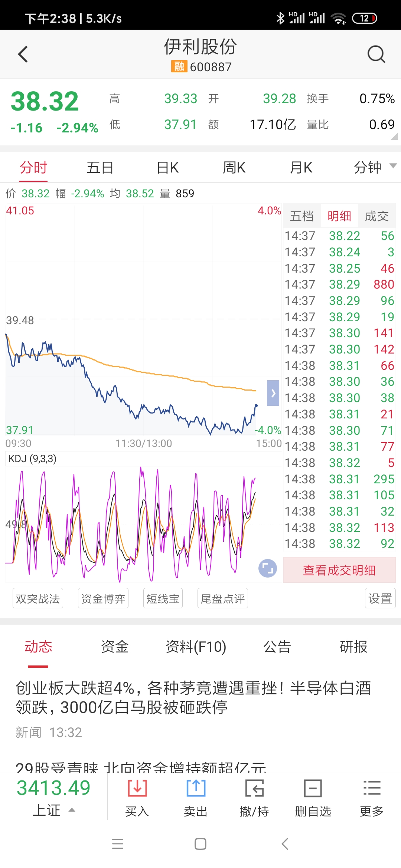Open stock search magnifier icon
This screenshot has width=401, height=868.
(376, 54)
